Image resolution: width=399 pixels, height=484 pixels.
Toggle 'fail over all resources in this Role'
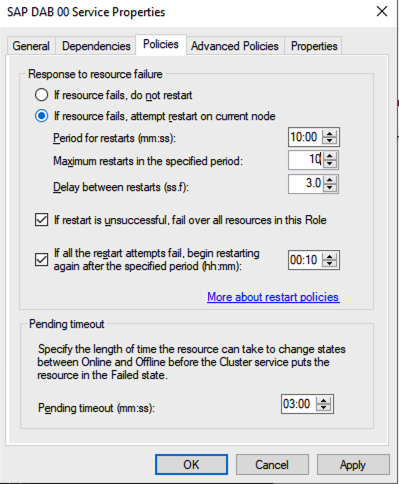[x=41, y=220]
